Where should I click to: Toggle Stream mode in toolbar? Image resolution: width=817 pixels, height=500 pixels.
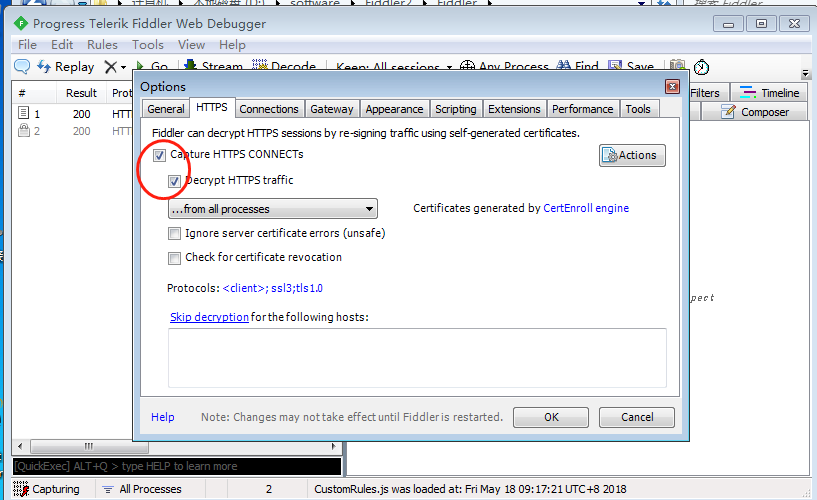(214, 66)
